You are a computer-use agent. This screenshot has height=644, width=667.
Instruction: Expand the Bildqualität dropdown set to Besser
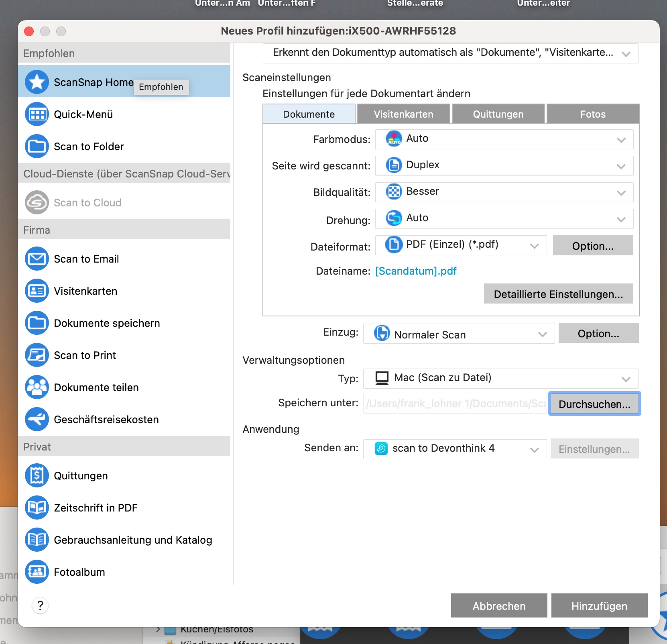click(504, 192)
